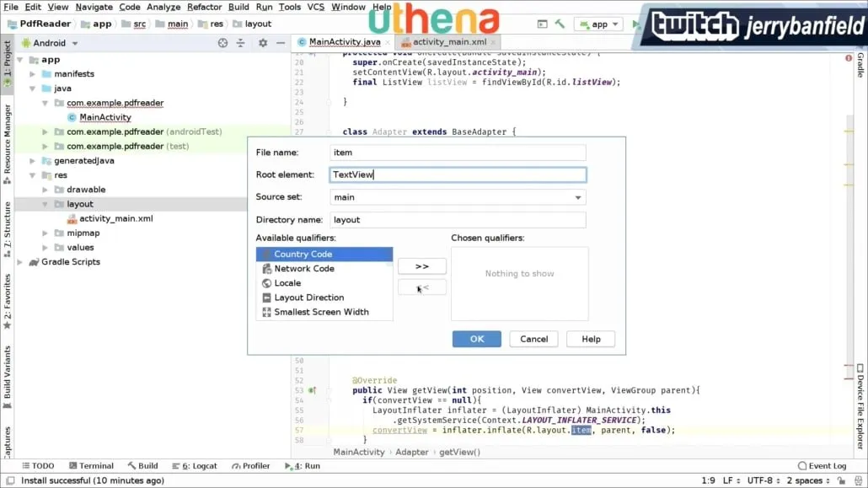
Task: Click the override gutter icon at line 53
Action: (312, 390)
